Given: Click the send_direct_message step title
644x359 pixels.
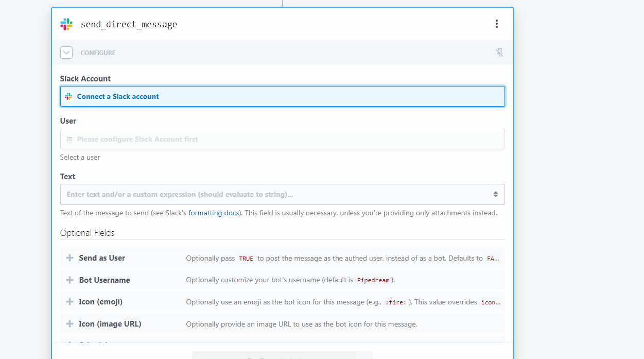Looking at the screenshot, I should point(129,24).
